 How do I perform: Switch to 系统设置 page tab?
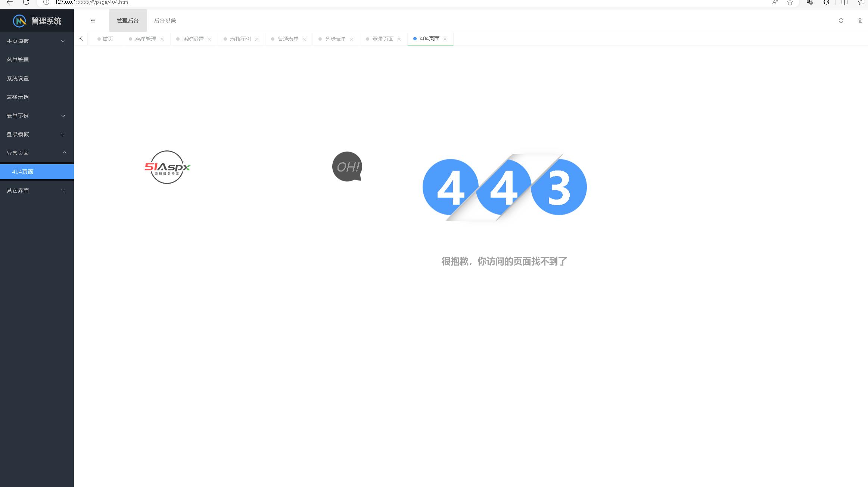click(x=193, y=39)
